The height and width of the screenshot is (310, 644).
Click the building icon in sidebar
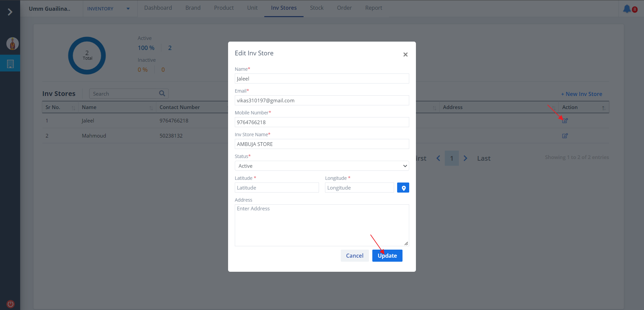click(10, 63)
